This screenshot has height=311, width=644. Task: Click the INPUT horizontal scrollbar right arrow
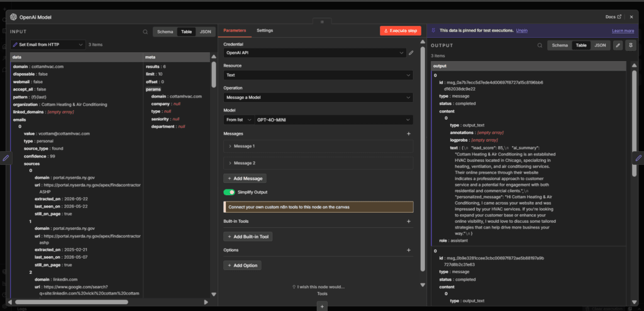point(206,302)
